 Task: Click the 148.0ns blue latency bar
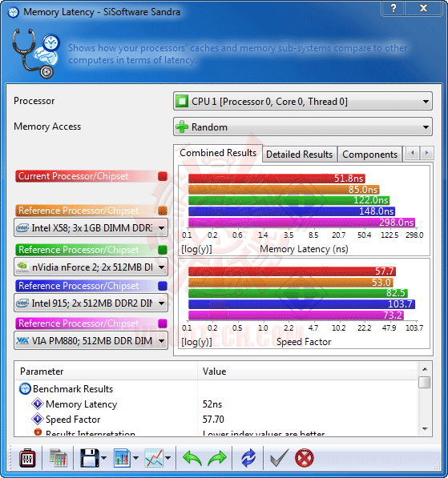pos(292,211)
